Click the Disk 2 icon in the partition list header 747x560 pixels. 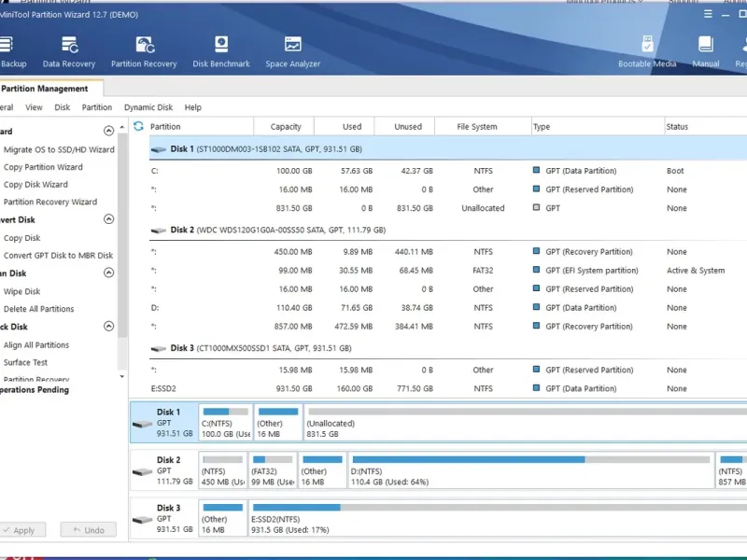click(158, 231)
